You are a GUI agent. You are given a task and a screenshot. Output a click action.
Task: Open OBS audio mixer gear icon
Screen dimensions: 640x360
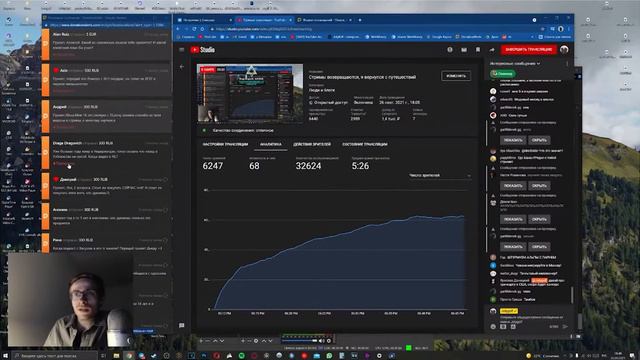click(329, 340)
